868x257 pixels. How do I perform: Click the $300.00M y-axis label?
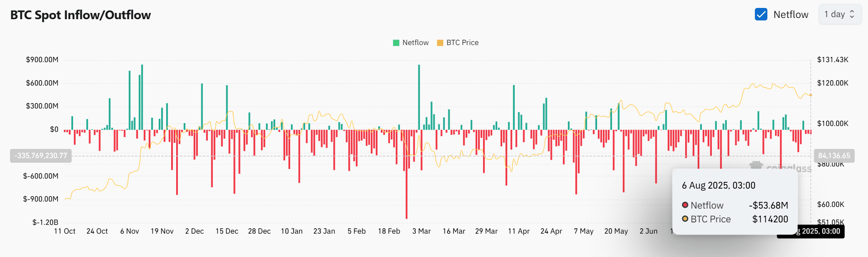(42, 106)
